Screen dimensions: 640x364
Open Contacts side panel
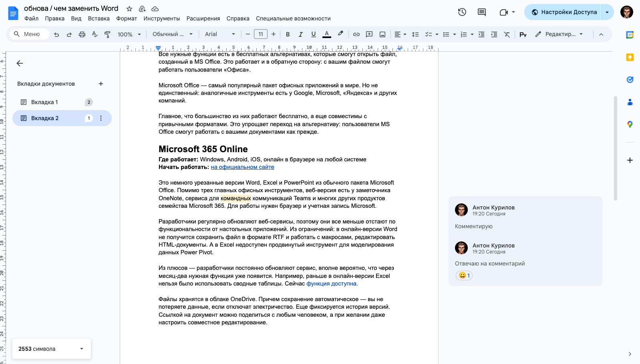tap(630, 102)
